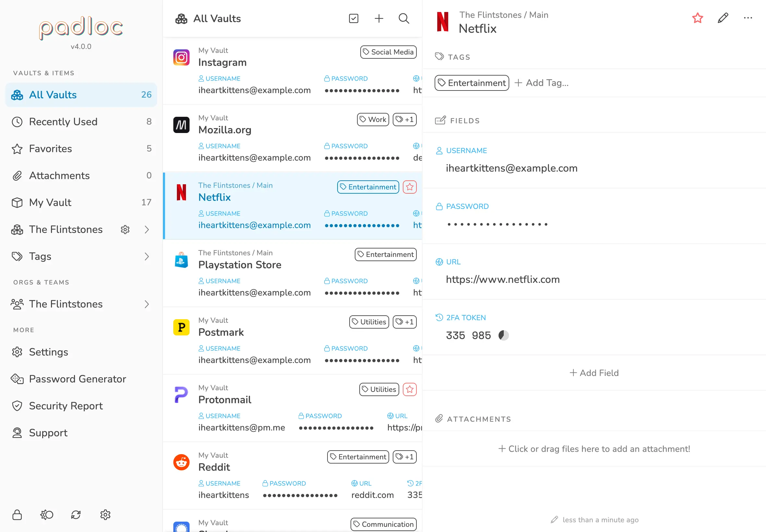This screenshot has width=766, height=532.
Task: Click the padlock icon in bottom left
Action: click(17, 514)
